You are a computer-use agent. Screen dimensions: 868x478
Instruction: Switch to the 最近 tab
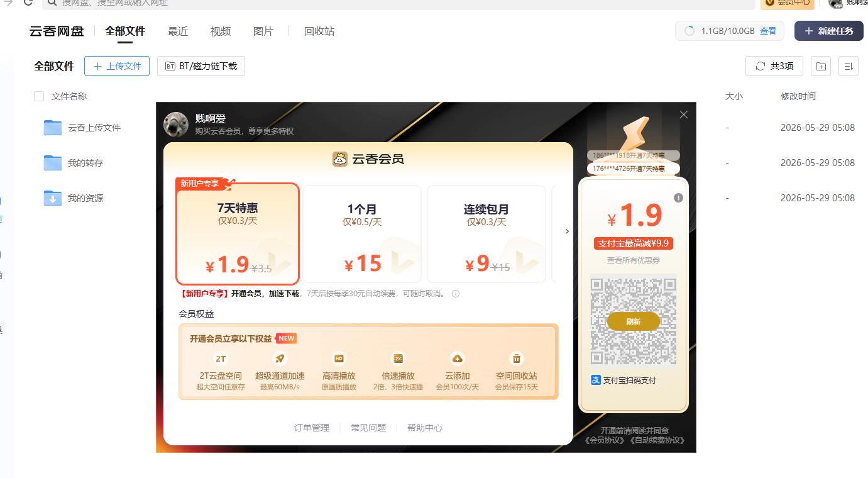178,31
